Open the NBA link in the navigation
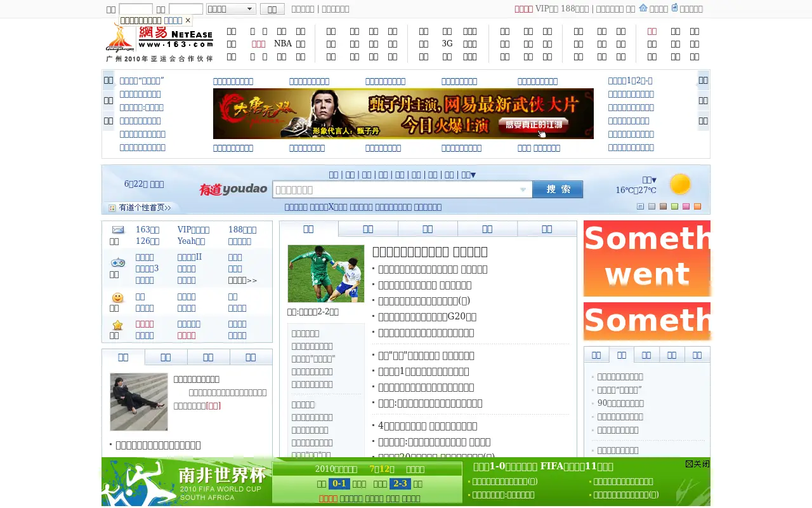The width and height of the screenshot is (812, 508). (283, 44)
